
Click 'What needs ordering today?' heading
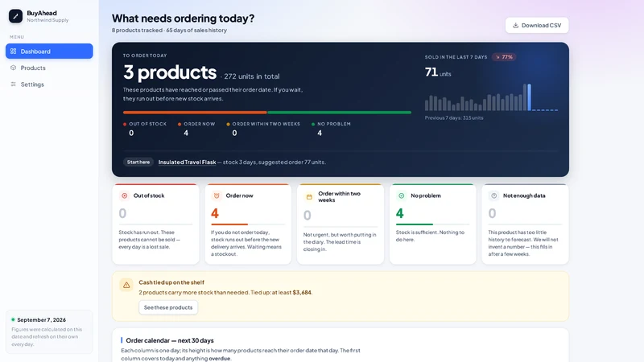click(x=184, y=19)
